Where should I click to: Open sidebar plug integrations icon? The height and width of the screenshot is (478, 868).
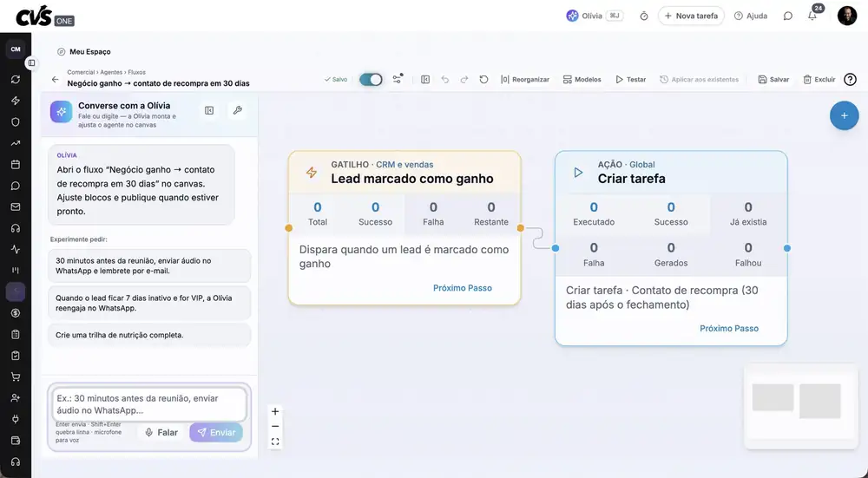[16, 419]
